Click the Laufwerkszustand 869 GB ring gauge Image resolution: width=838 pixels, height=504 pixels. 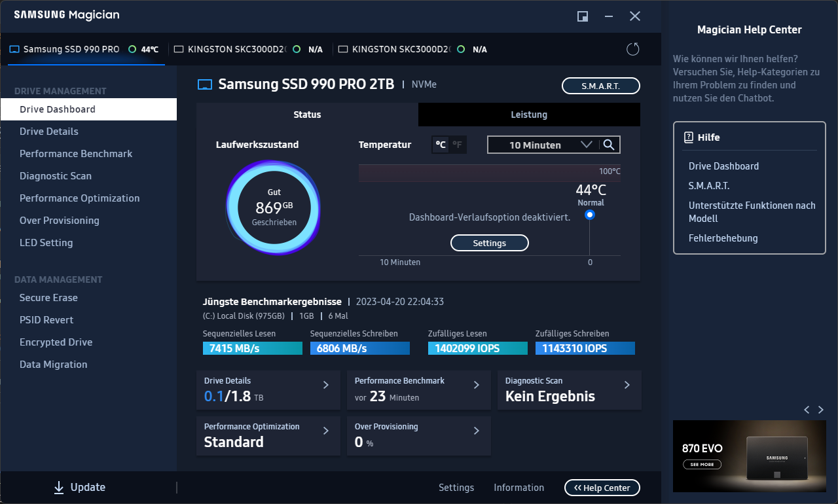click(274, 207)
